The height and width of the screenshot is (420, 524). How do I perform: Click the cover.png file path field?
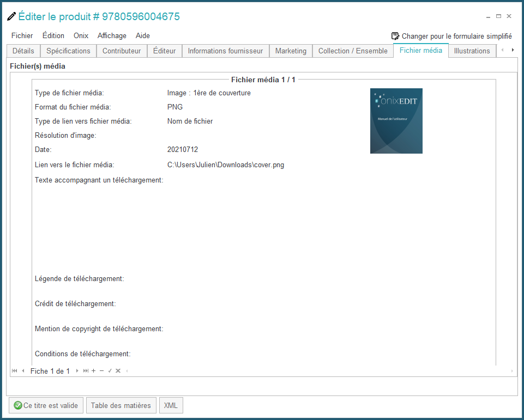tap(226, 165)
